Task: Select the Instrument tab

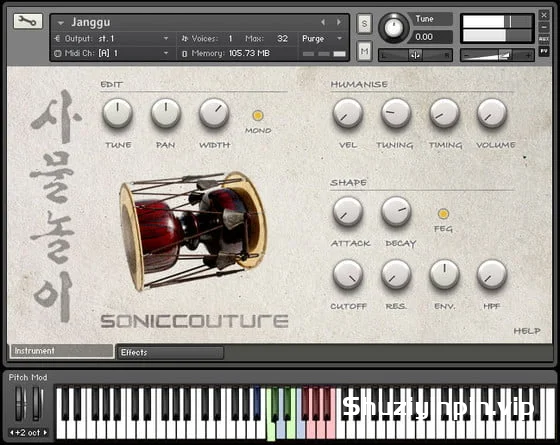Action: click(61, 351)
